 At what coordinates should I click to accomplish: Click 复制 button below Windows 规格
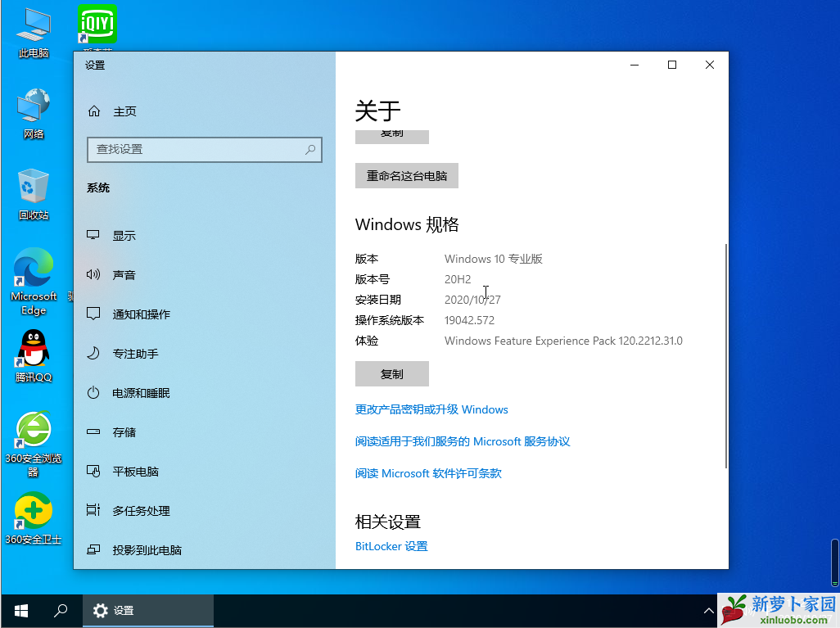tap(391, 374)
